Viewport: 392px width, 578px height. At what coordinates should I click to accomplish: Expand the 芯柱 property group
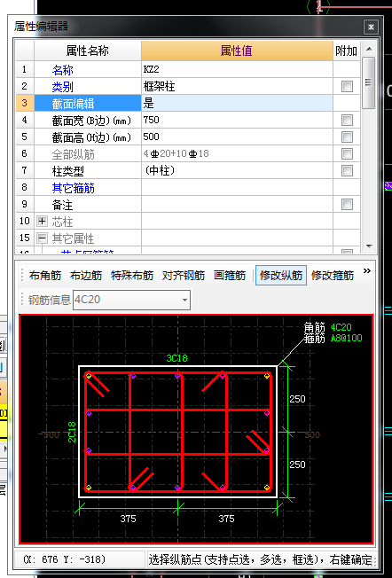click(x=42, y=221)
